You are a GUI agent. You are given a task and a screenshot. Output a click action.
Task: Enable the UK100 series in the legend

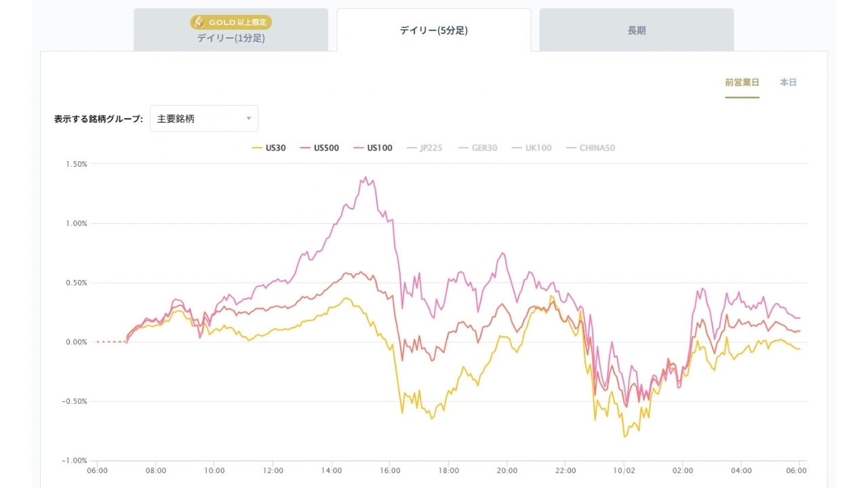point(531,148)
